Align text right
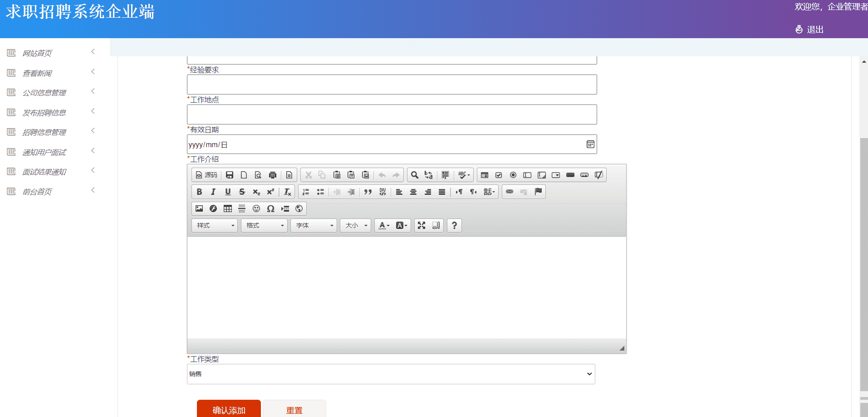 (x=427, y=192)
